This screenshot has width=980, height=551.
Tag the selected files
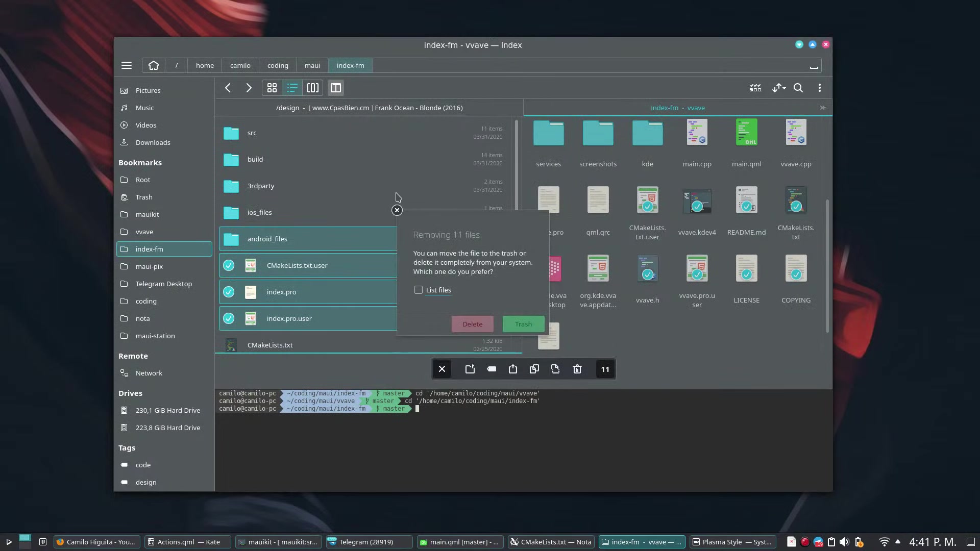[x=492, y=369]
